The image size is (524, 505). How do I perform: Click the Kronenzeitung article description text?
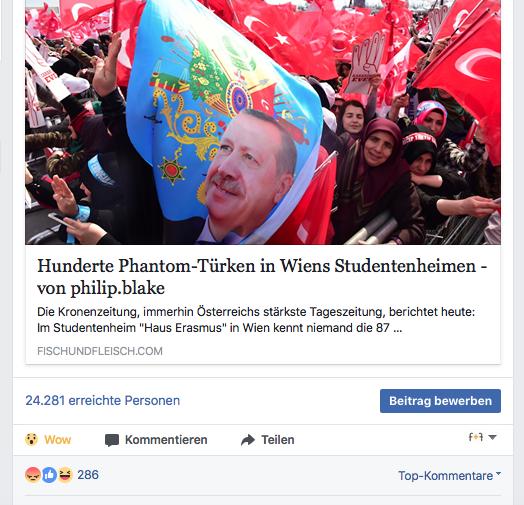click(256, 320)
